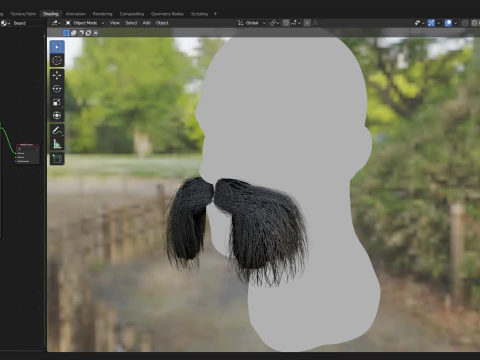Image resolution: width=480 pixels, height=360 pixels.
Task: Pick the Measure ruler tool
Action: click(x=57, y=144)
